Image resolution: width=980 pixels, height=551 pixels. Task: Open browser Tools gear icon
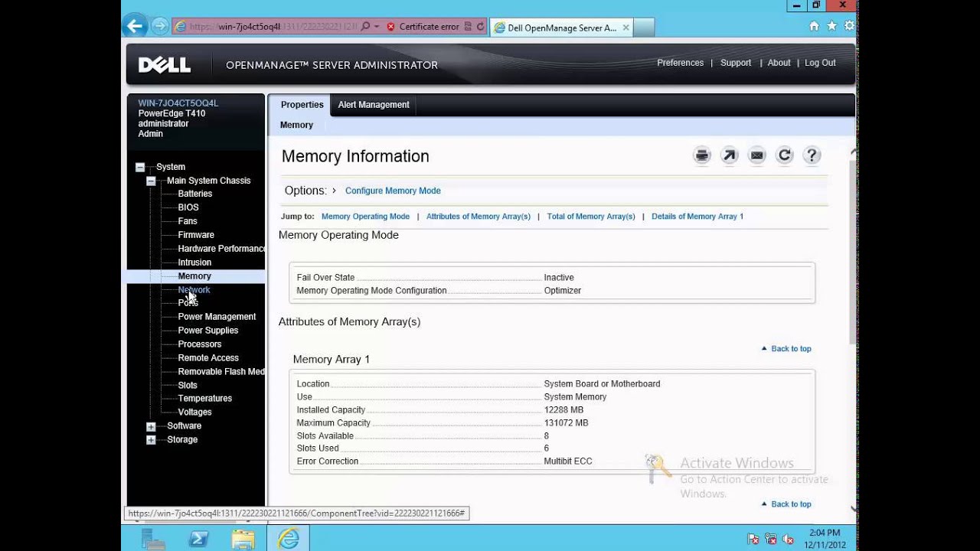point(849,26)
